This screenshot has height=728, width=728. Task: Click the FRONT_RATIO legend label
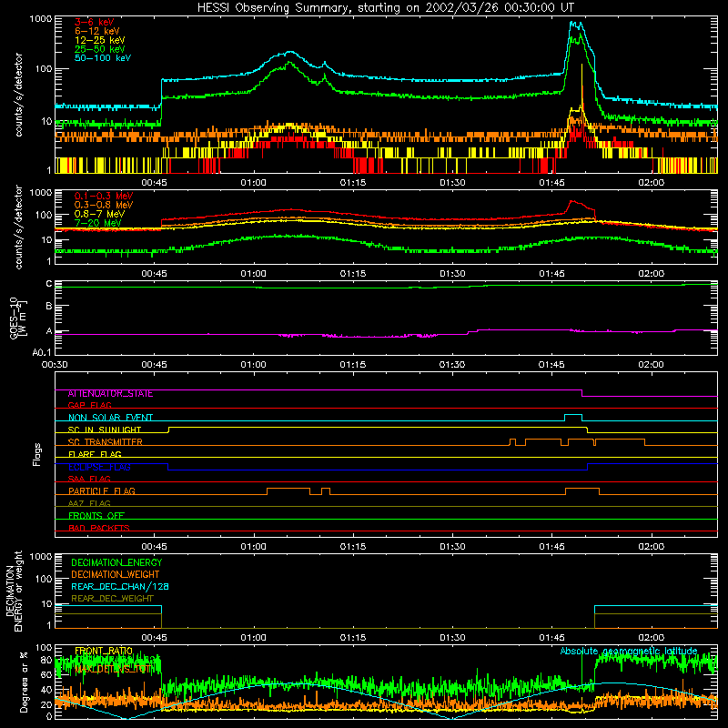click(104, 651)
